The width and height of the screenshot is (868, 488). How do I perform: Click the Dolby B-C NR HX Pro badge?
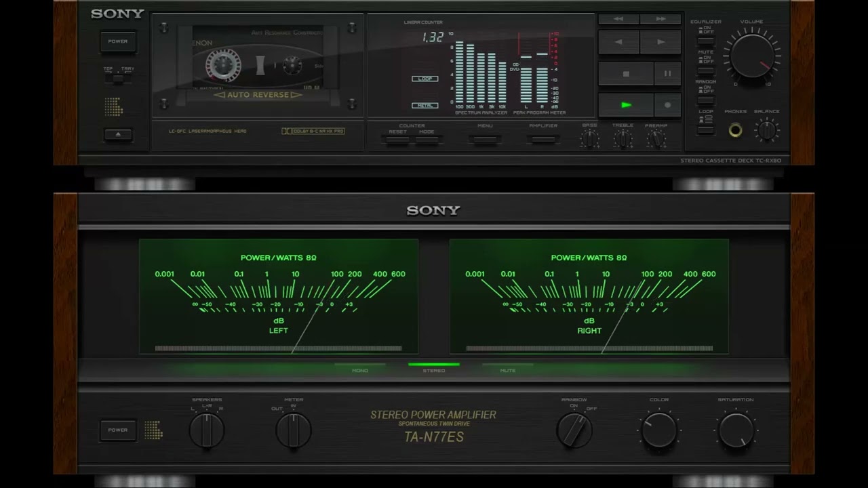click(x=313, y=131)
